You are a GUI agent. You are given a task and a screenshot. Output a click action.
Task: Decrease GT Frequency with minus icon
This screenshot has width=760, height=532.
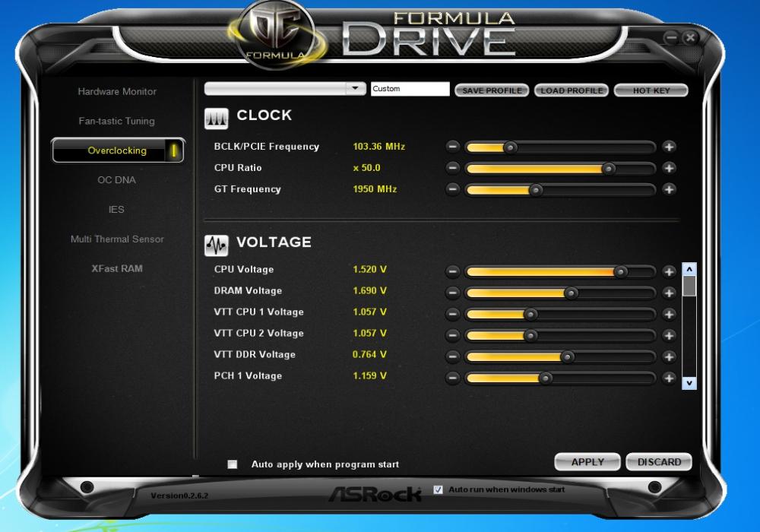(453, 189)
